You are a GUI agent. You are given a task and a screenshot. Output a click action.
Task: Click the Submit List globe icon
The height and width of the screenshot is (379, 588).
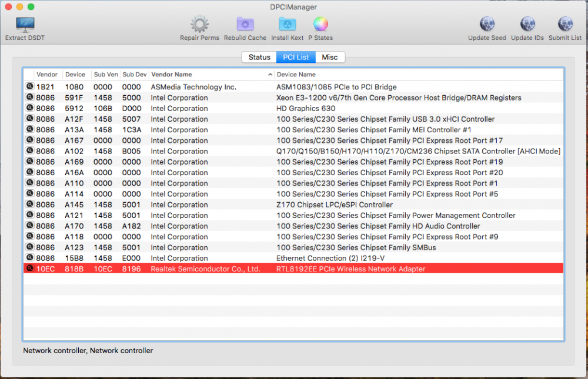point(565,24)
